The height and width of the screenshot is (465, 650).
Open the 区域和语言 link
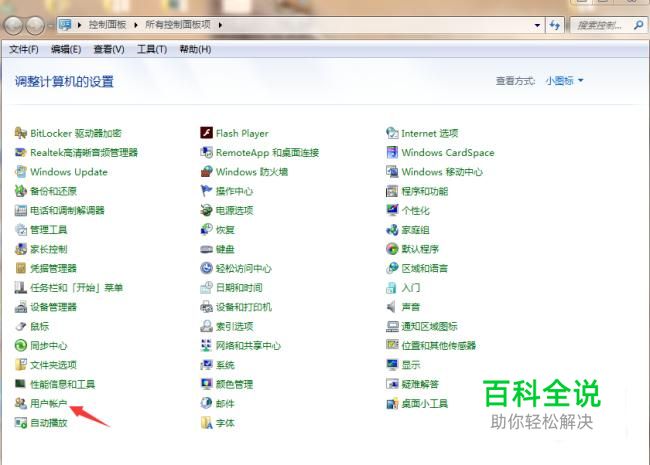(x=424, y=268)
